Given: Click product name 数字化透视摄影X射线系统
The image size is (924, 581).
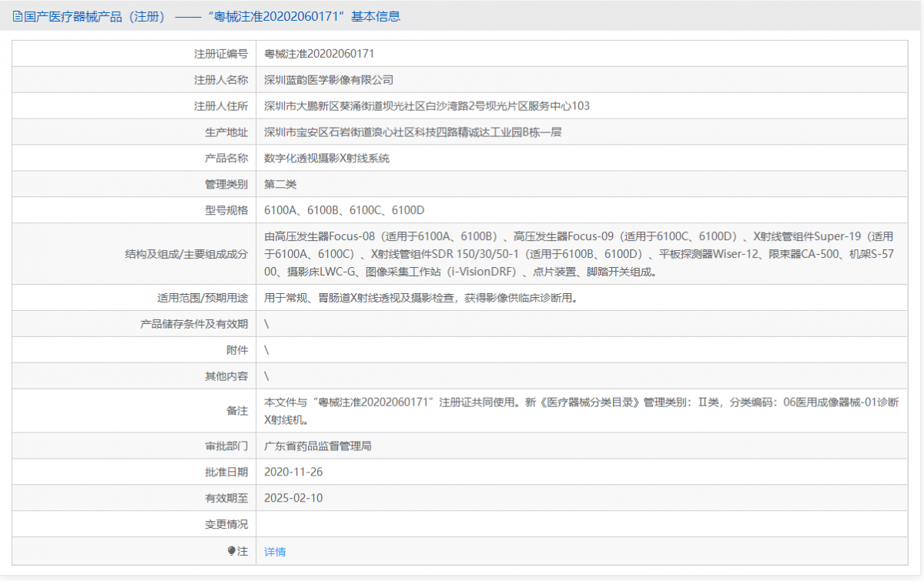Looking at the screenshot, I should pyautogui.click(x=331, y=158).
